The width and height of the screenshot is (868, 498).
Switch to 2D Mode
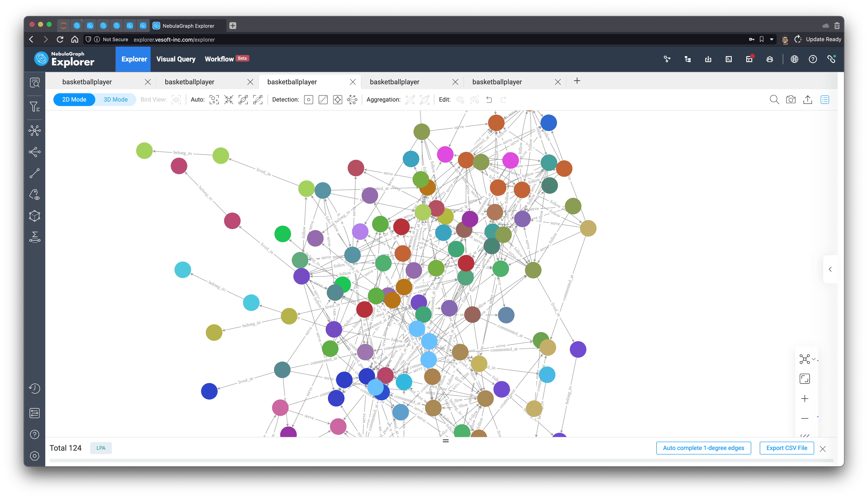click(74, 99)
